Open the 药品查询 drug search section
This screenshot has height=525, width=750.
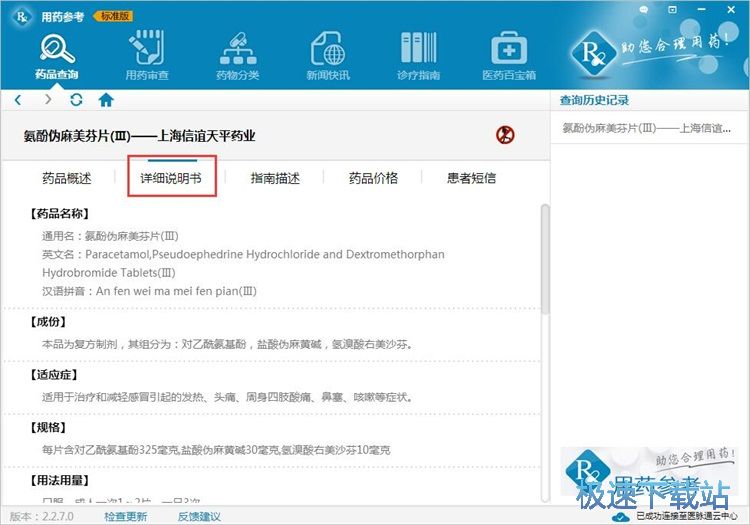[x=56, y=56]
